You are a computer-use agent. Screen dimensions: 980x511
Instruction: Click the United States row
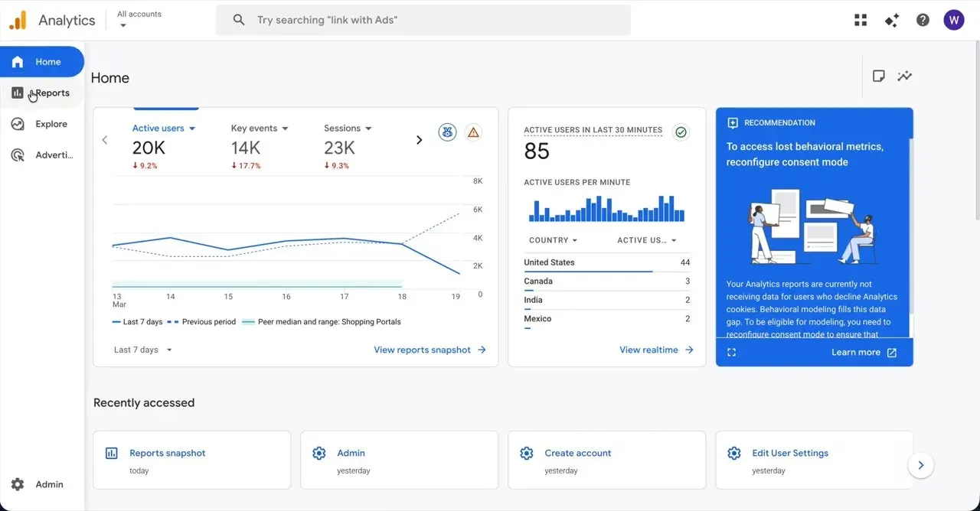tap(607, 262)
